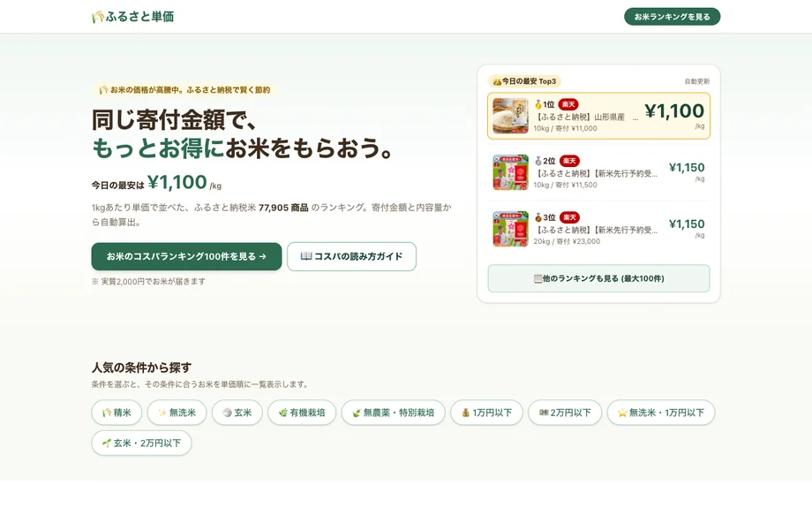Click the 1位 rice product thumbnail

[511, 116]
